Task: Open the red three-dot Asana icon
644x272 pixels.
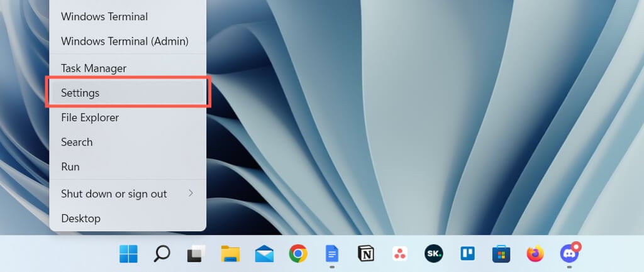Action: (x=399, y=254)
